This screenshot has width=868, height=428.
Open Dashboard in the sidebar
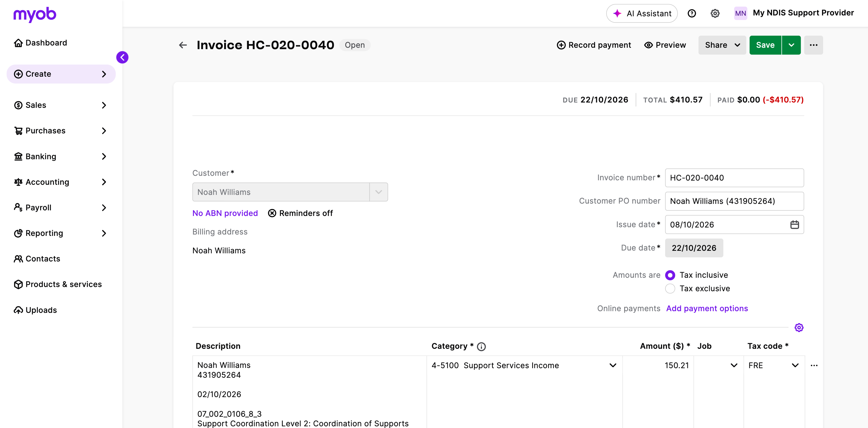pyautogui.click(x=40, y=43)
